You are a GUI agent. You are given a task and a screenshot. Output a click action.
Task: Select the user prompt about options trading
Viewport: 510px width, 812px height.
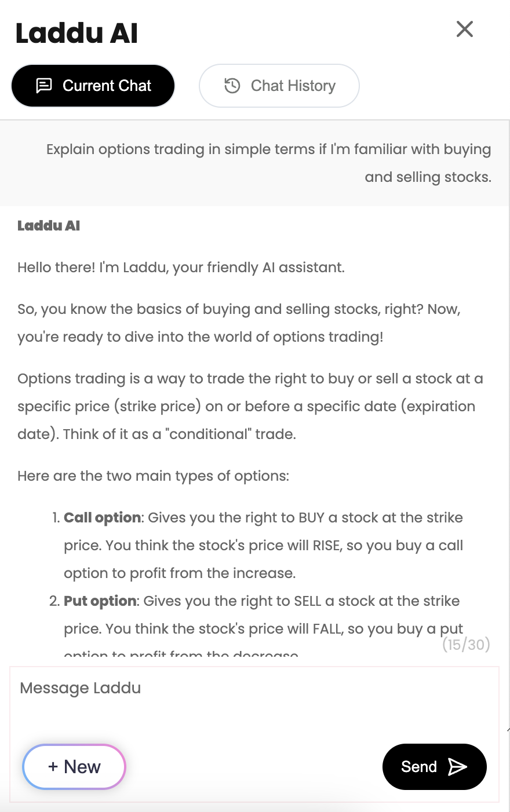click(268, 163)
